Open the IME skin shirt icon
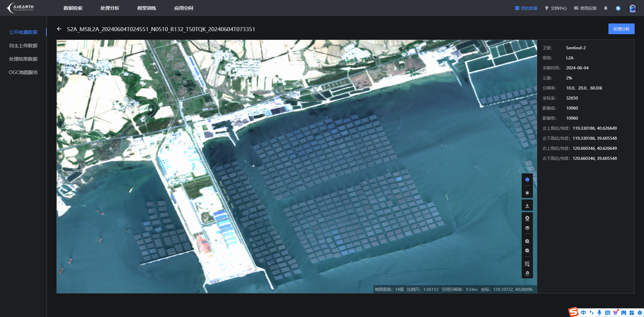This screenshot has height=317, width=644. point(615,313)
